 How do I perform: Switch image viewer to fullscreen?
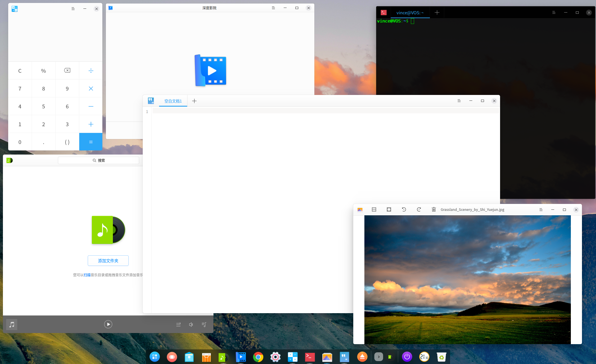(x=389, y=209)
